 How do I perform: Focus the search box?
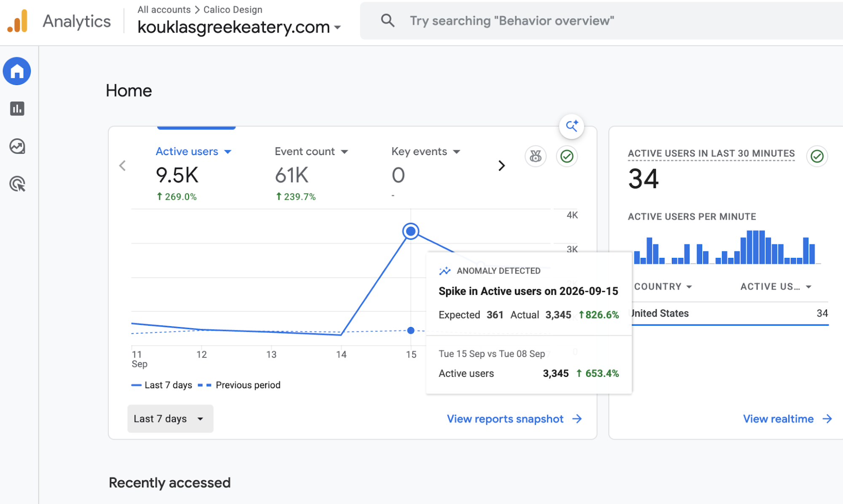pos(601,21)
